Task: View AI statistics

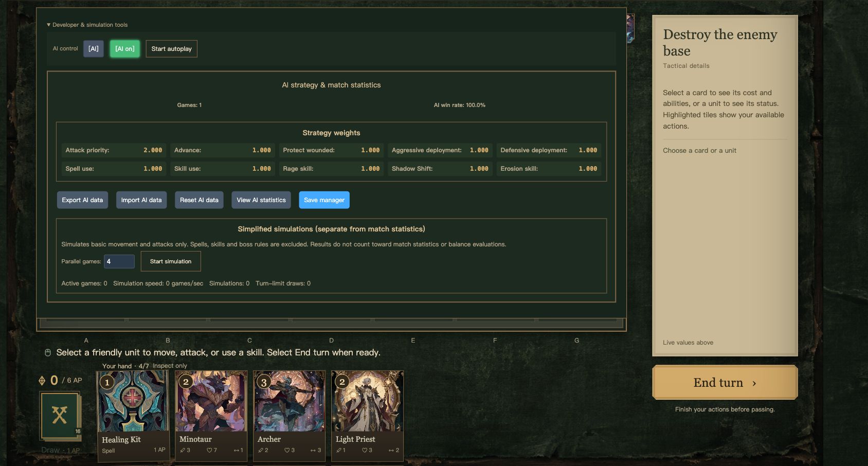Action: point(261,200)
